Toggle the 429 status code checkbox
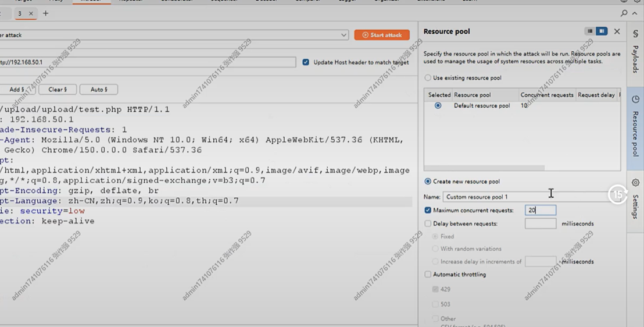The image size is (644, 327). pyautogui.click(x=435, y=289)
